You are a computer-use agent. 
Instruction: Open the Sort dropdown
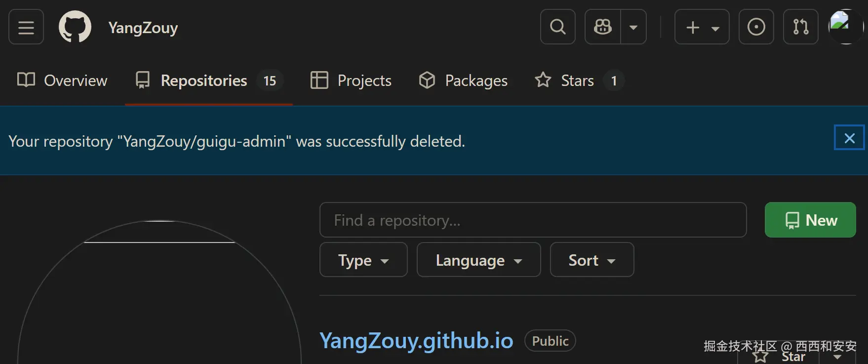[592, 260]
